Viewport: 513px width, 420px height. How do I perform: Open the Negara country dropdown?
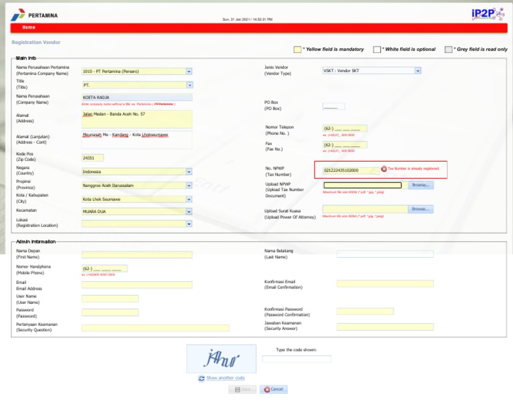(x=189, y=172)
